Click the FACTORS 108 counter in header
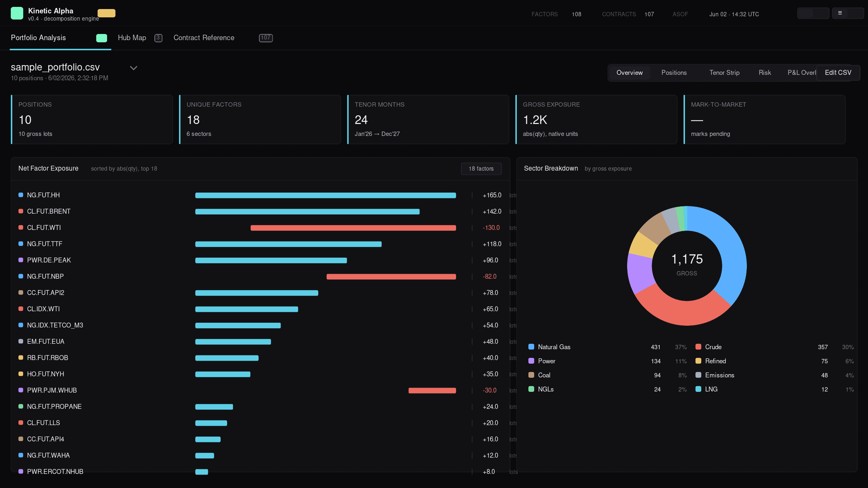 click(556, 14)
